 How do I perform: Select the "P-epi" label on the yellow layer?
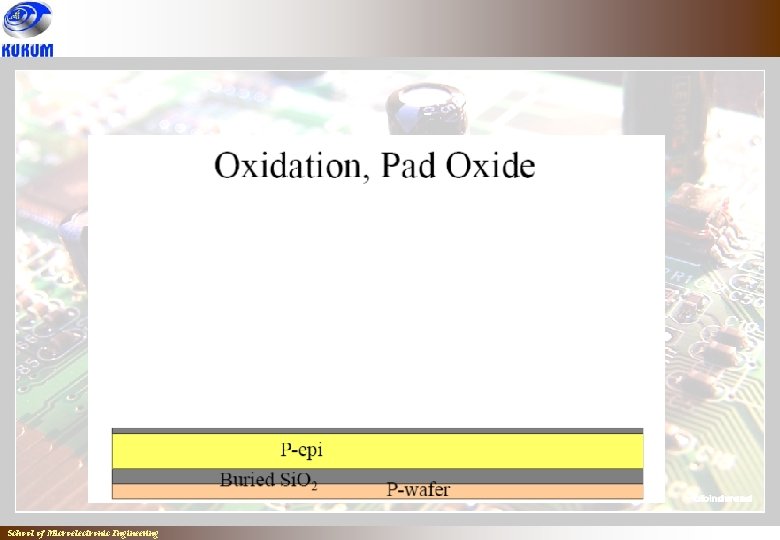click(x=302, y=450)
